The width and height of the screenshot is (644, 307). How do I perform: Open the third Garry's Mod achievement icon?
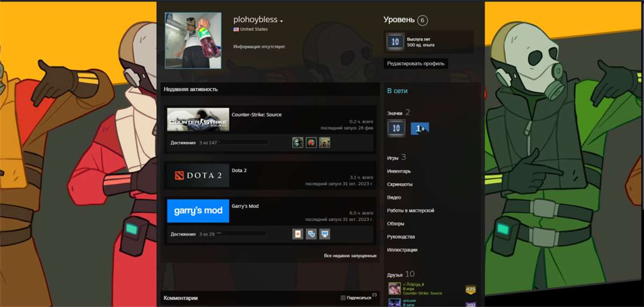coord(325,234)
